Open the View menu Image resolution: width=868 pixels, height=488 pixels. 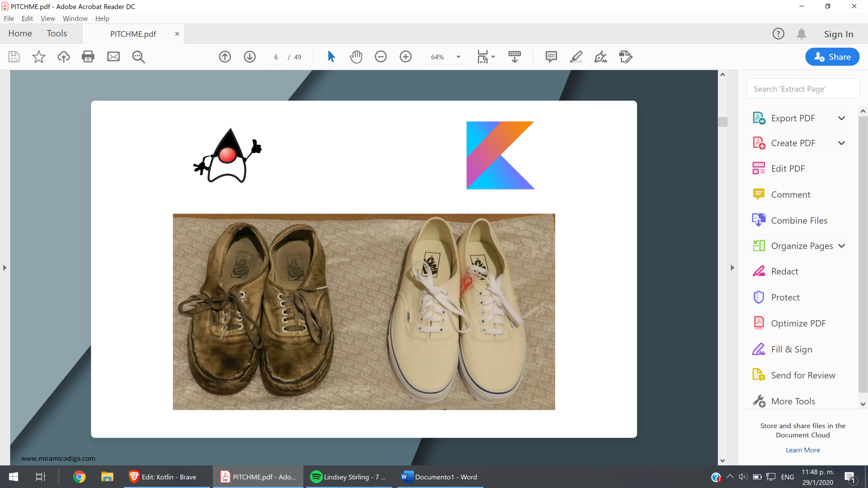click(x=47, y=18)
